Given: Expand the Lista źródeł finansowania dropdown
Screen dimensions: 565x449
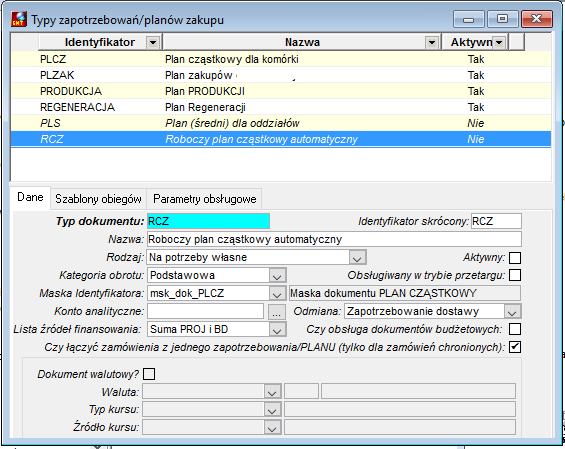Looking at the screenshot, I should (277, 330).
